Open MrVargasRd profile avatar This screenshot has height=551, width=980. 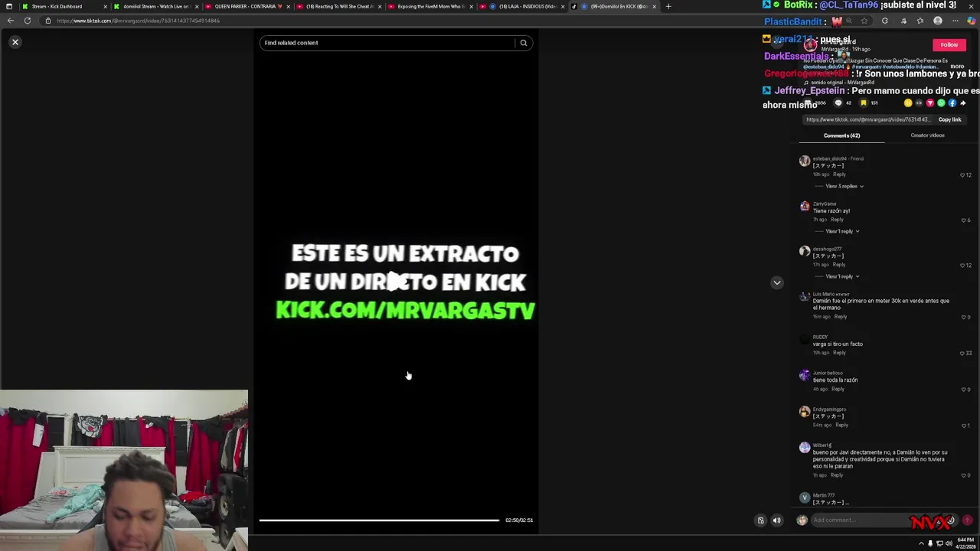click(x=810, y=45)
